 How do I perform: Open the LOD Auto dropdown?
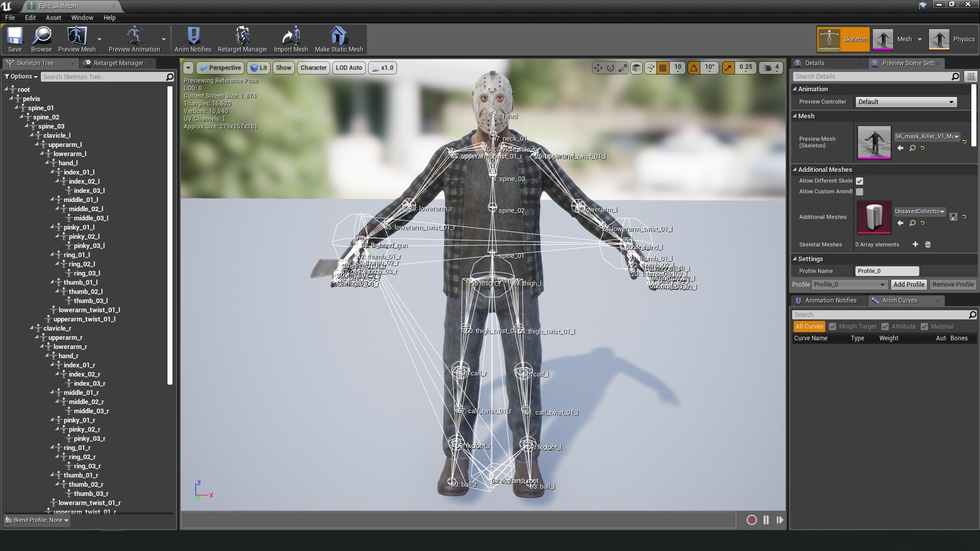tap(349, 67)
